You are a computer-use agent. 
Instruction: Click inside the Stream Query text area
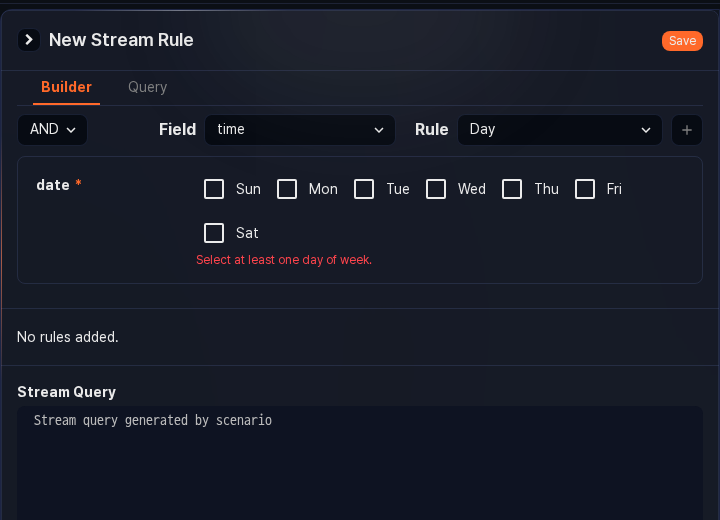(x=360, y=460)
